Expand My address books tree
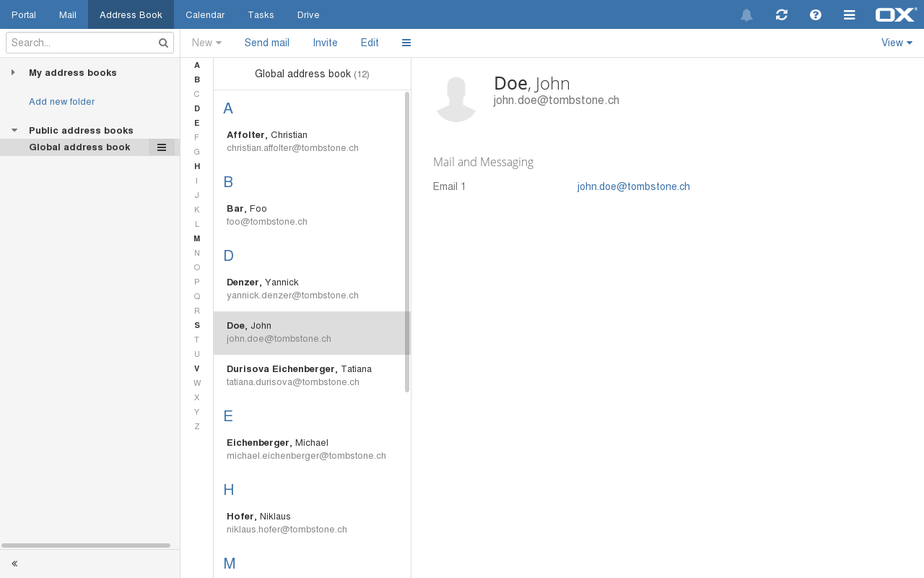 [x=13, y=72]
